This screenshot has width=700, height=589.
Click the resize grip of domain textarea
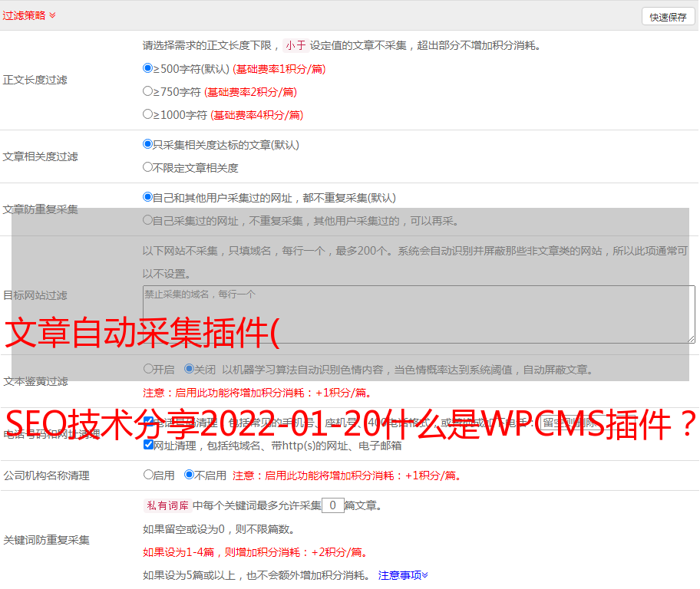pyautogui.click(x=691, y=339)
